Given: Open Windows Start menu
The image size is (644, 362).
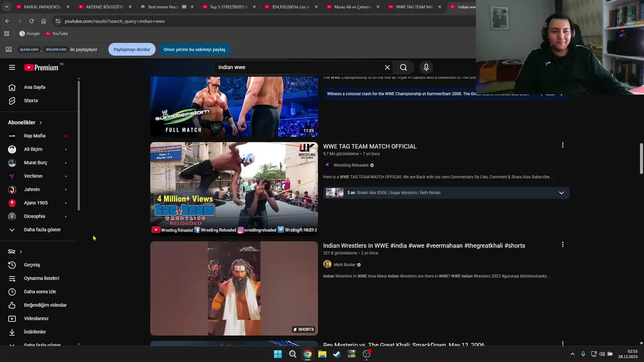Looking at the screenshot, I should point(278,354).
